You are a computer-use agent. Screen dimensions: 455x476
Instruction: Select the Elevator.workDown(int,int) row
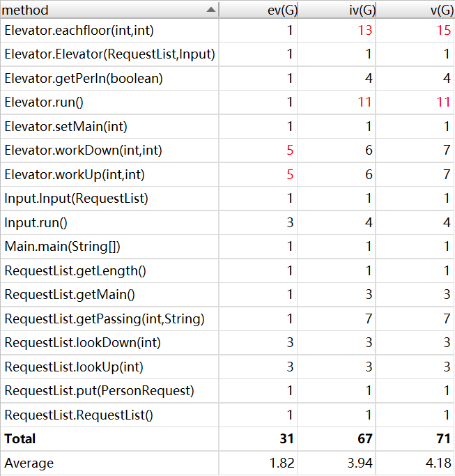(227, 151)
